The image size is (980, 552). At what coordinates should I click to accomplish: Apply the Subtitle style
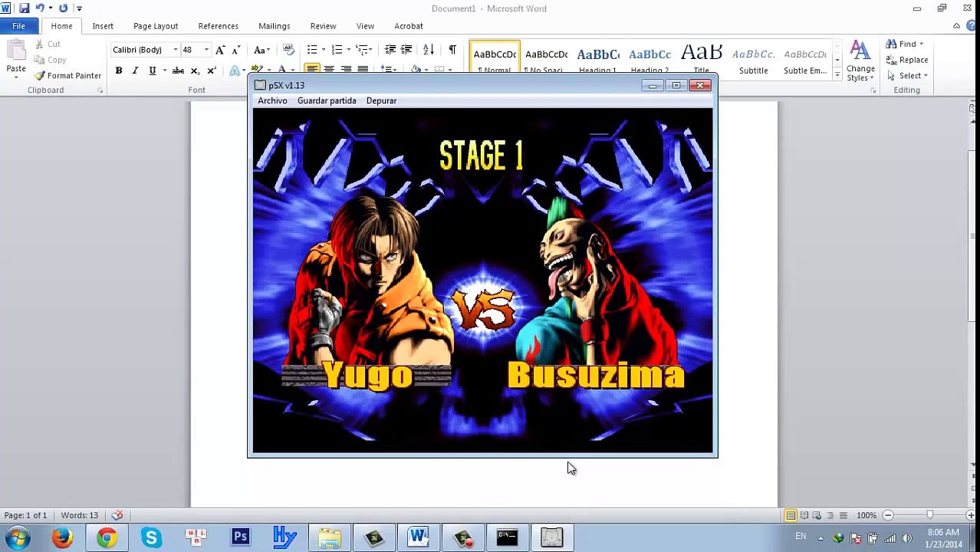753,60
